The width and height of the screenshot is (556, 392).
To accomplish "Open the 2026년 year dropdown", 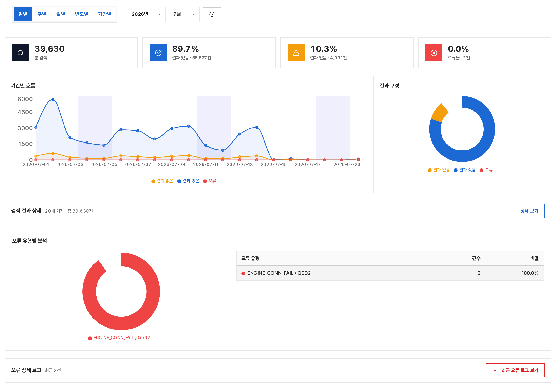I will pos(146,14).
